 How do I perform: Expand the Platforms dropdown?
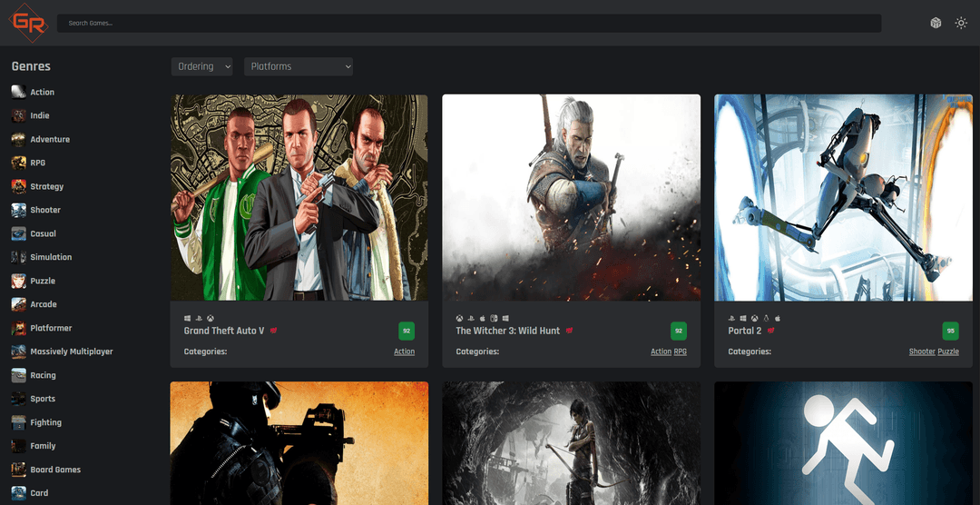click(299, 66)
